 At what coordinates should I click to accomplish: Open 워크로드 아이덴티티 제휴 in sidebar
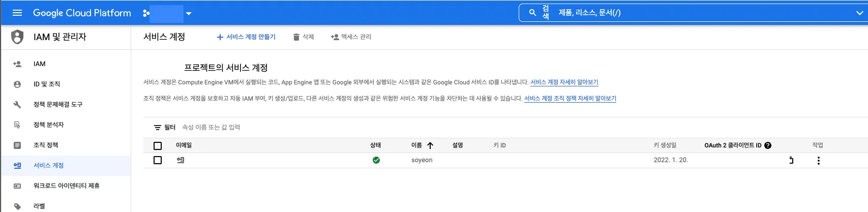pyautogui.click(x=66, y=186)
